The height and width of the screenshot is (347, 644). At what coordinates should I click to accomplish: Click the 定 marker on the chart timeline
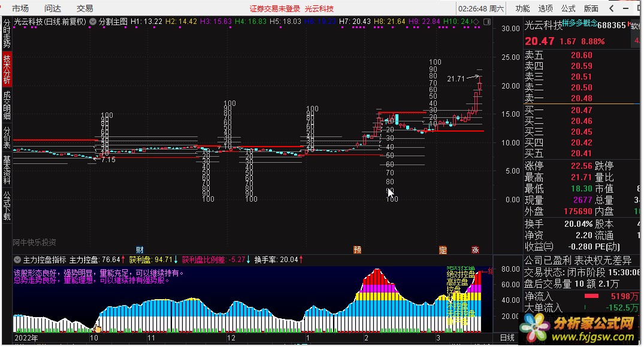(443, 250)
